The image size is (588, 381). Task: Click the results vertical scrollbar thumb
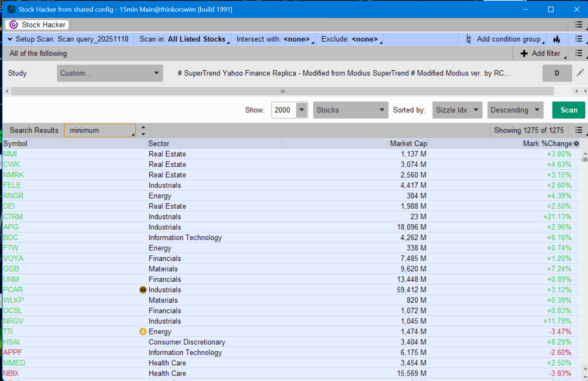pyautogui.click(x=585, y=159)
